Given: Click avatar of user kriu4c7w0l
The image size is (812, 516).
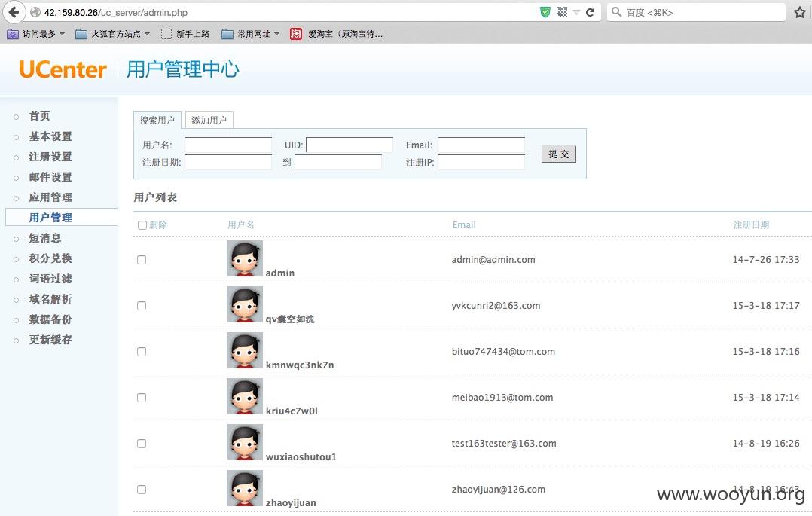Looking at the screenshot, I should tap(244, 396).
